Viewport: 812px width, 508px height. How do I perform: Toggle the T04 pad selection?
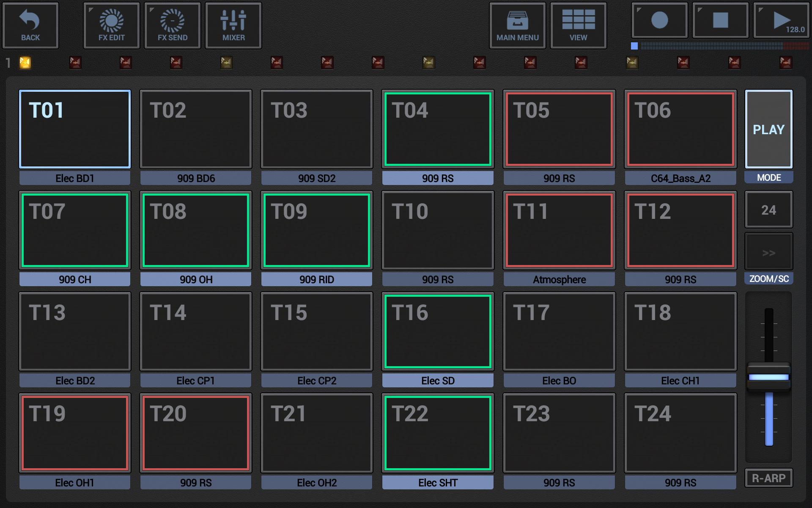[x=437, y=129]
